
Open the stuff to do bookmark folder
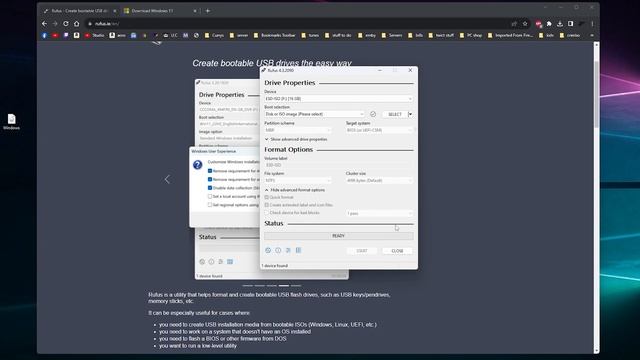pos(338,36)
